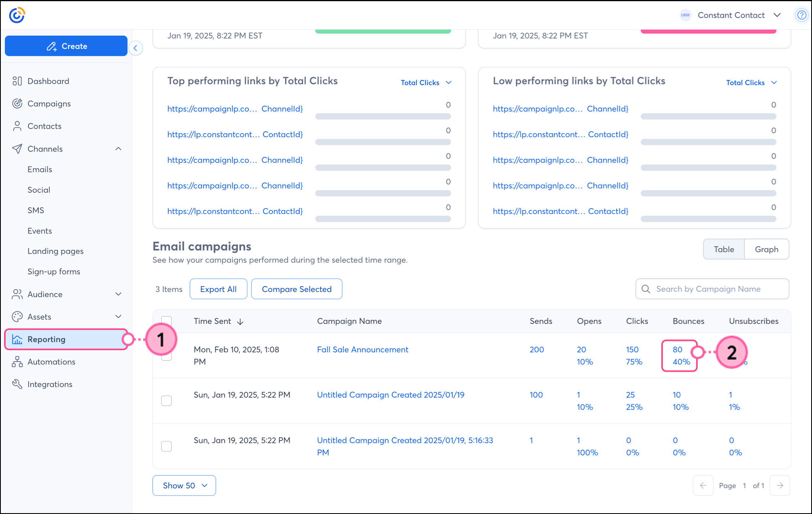Image resolution: width=812 pixels, height=514 pixels.
Task: Collapse sidebar with the arrow icon
Action: (x=135, y=48)
